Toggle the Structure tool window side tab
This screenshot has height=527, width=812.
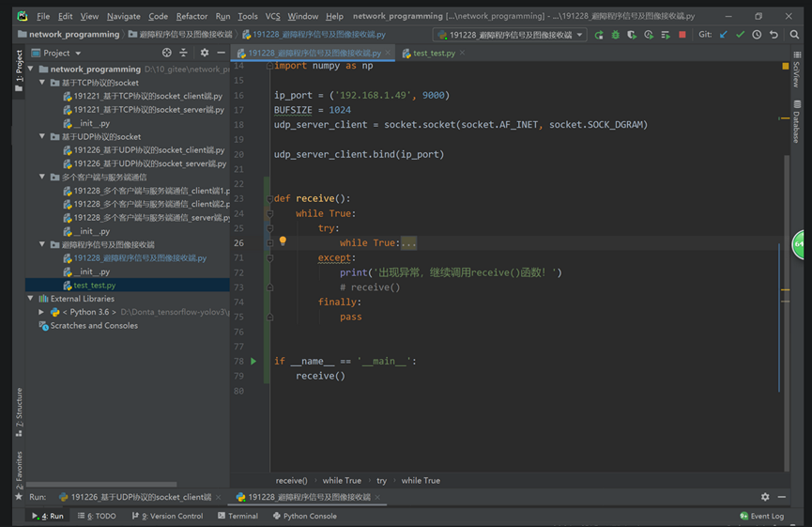click(19, 413)
